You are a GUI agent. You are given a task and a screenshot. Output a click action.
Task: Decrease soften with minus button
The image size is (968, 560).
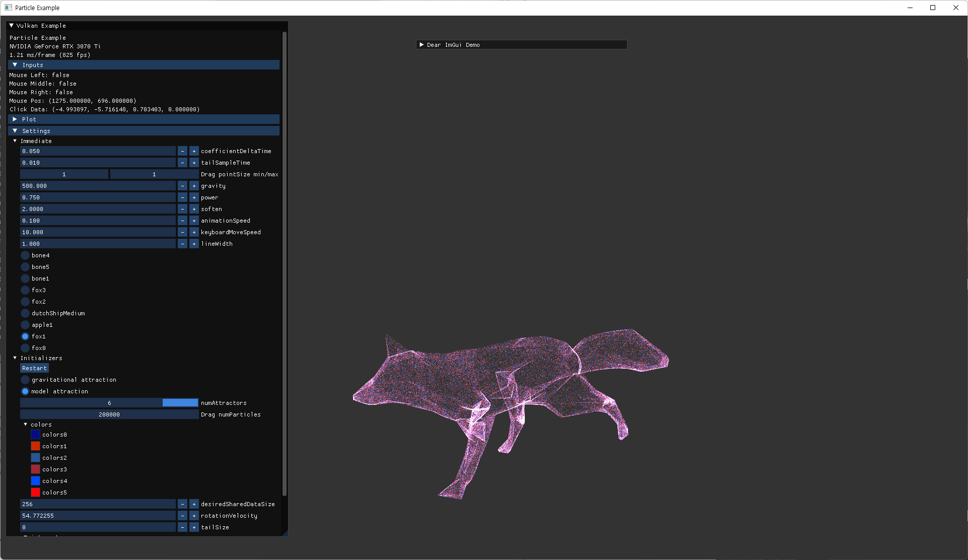click(182, 209)
